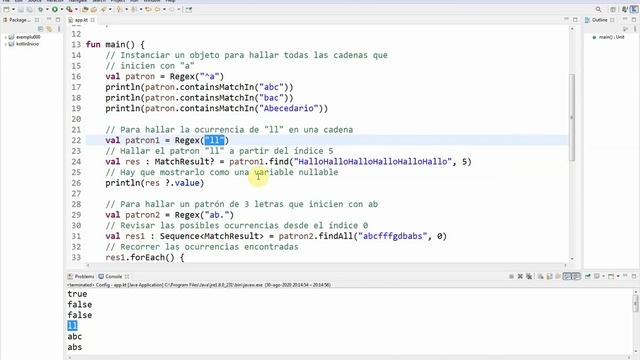Click line number 24 in gutter
640x360 pixels.
[x=76, y=162]
